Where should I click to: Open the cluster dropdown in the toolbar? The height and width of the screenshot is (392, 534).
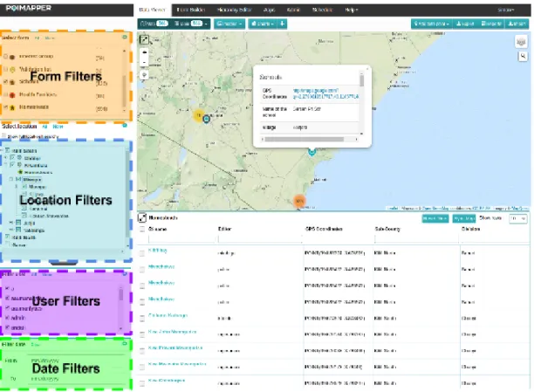coord(229,24)
